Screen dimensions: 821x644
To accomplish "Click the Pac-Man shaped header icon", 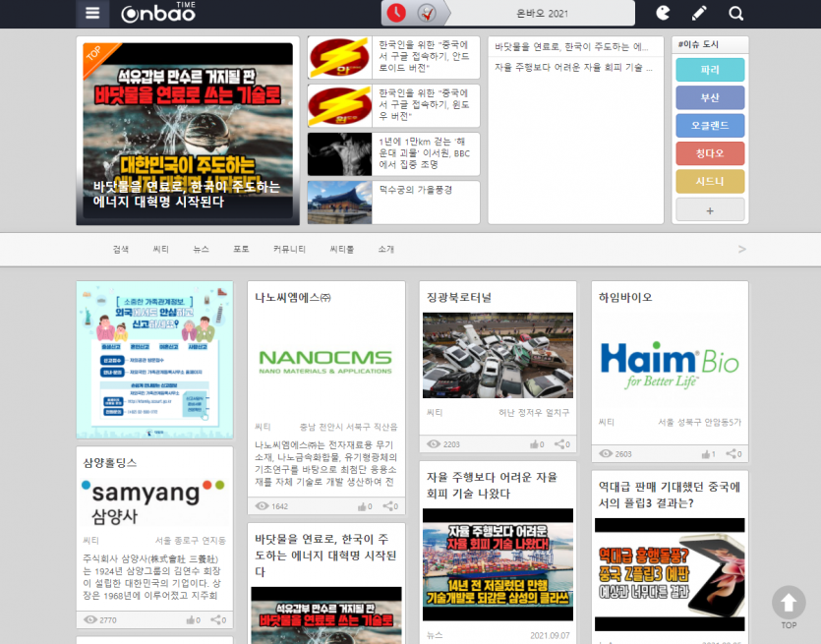I will [x=663, y=13].
